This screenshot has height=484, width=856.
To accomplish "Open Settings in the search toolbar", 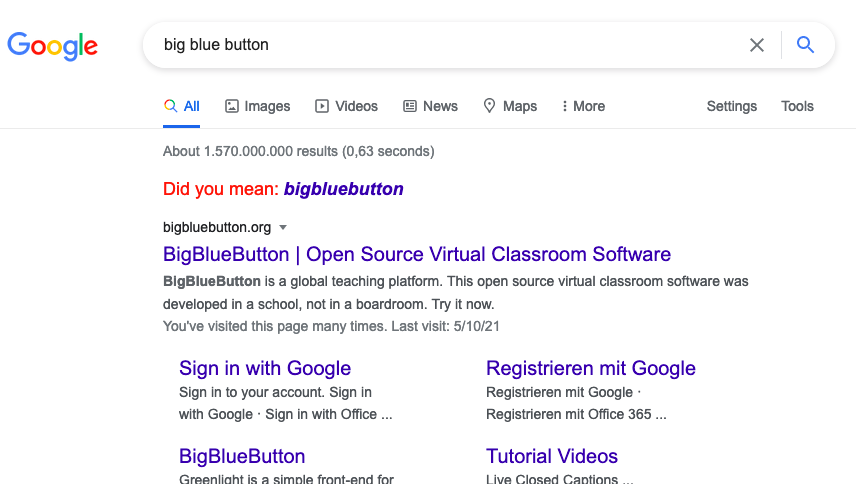I will [732, 106].
